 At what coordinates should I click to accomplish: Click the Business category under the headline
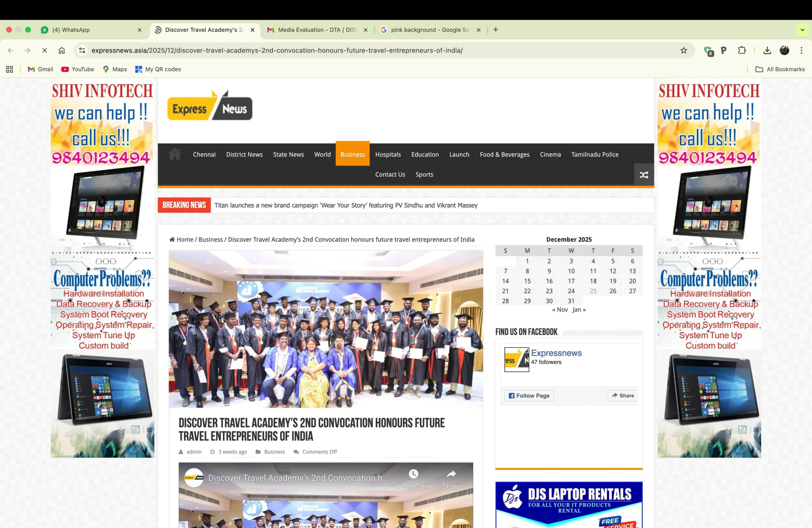pyautogui.click(x=274, y=452)
